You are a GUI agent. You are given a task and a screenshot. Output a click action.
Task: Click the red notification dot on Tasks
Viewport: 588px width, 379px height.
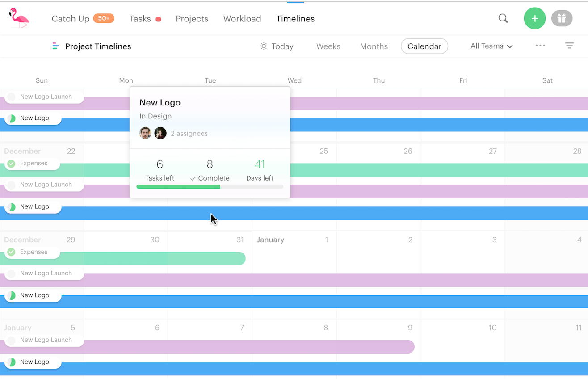[x=158, y=19]
